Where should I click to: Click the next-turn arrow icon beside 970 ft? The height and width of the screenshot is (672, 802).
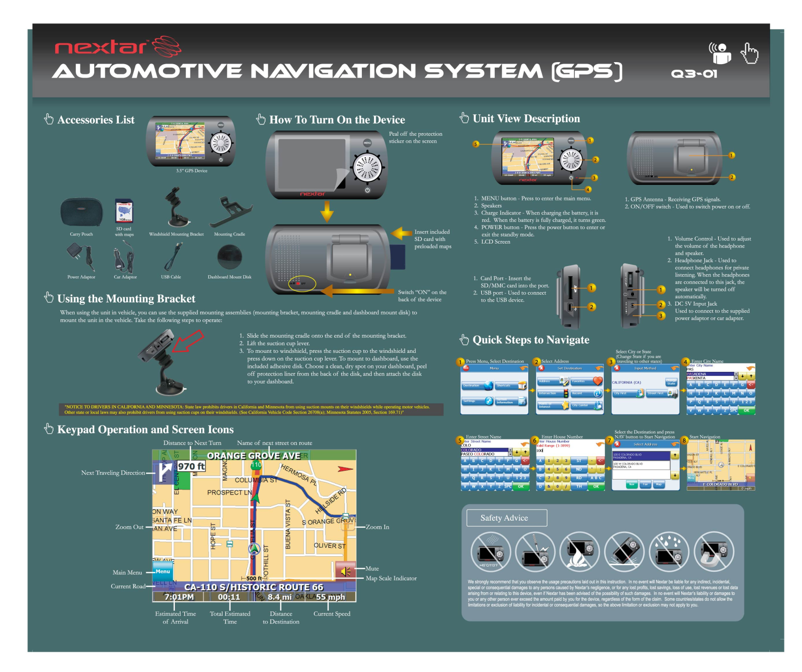pyautogui.click(x=164, y=473)
